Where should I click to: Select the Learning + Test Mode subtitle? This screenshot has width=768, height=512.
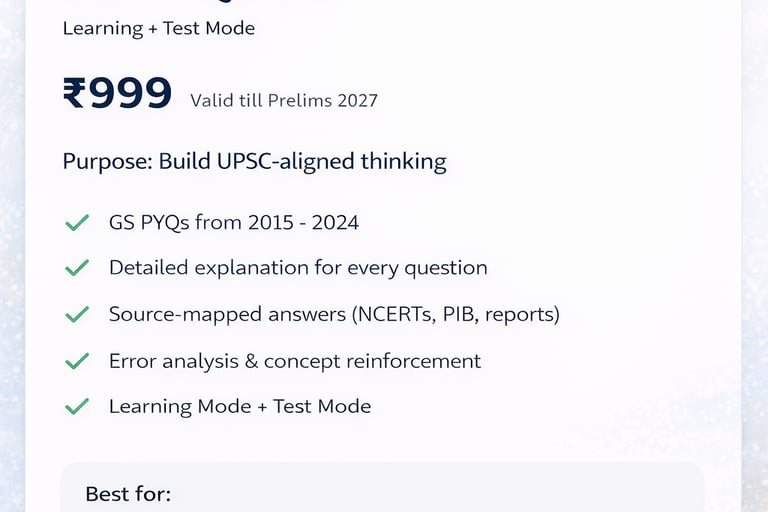[158, 28]
